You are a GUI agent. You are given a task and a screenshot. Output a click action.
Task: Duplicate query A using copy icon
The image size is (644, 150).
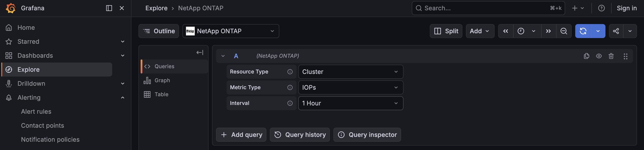pos(586,56)
